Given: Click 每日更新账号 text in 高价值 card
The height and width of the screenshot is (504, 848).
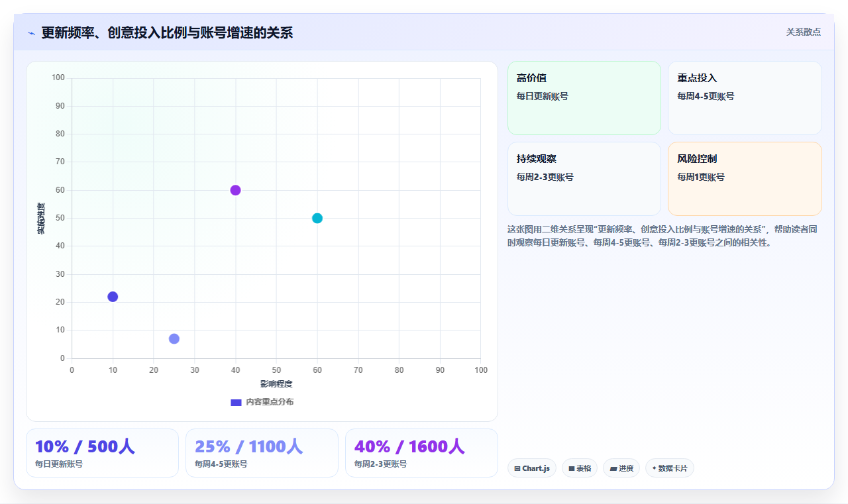Looking at the screenshot, I should pos(543,96).
